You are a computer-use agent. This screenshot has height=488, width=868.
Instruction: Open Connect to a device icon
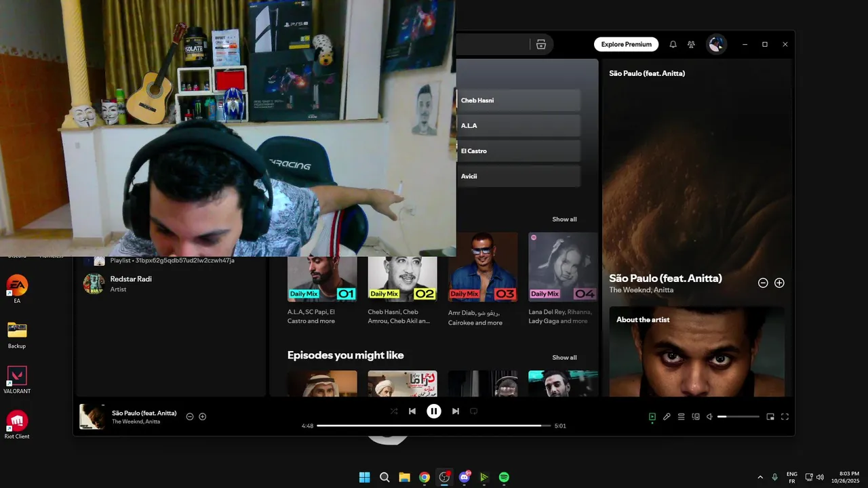point(696,417)
